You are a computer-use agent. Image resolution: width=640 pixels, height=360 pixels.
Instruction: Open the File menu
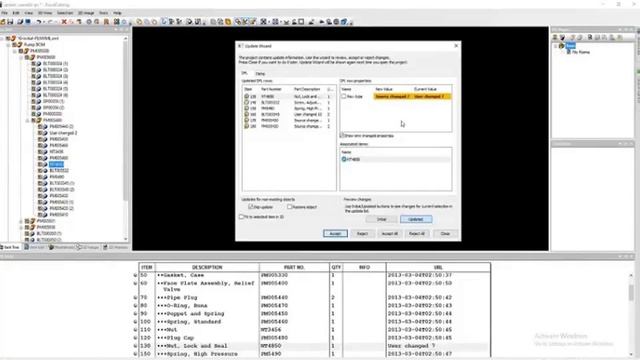[x=4, y=13]
